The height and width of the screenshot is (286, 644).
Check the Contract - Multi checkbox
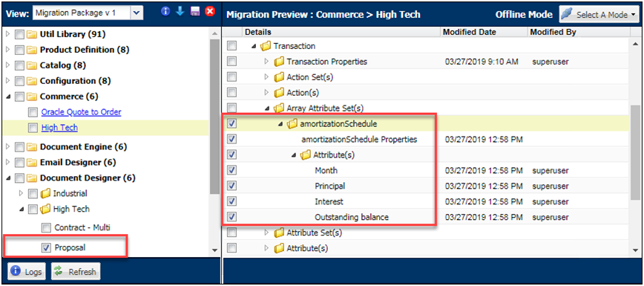click(x=47, y=227)
